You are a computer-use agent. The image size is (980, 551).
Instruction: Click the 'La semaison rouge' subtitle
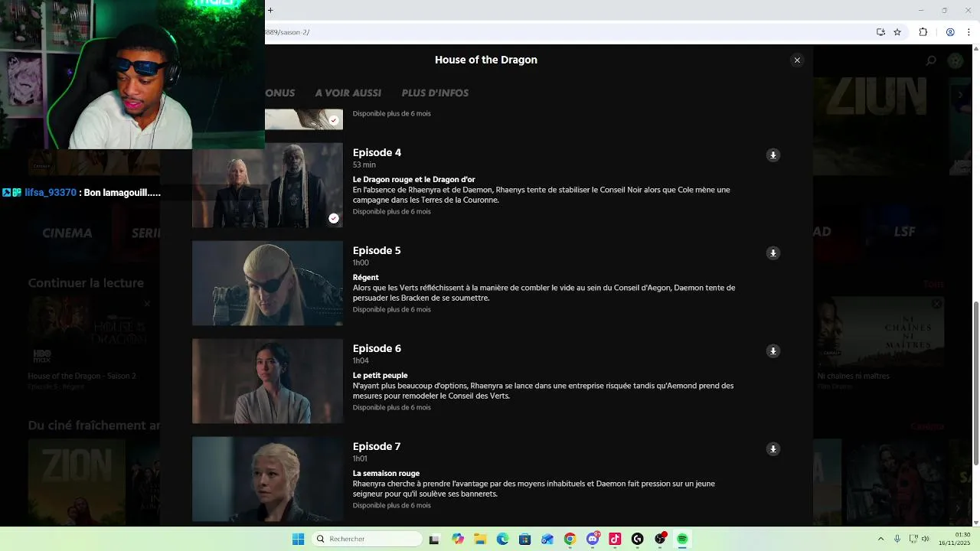(x=386, y=473)
